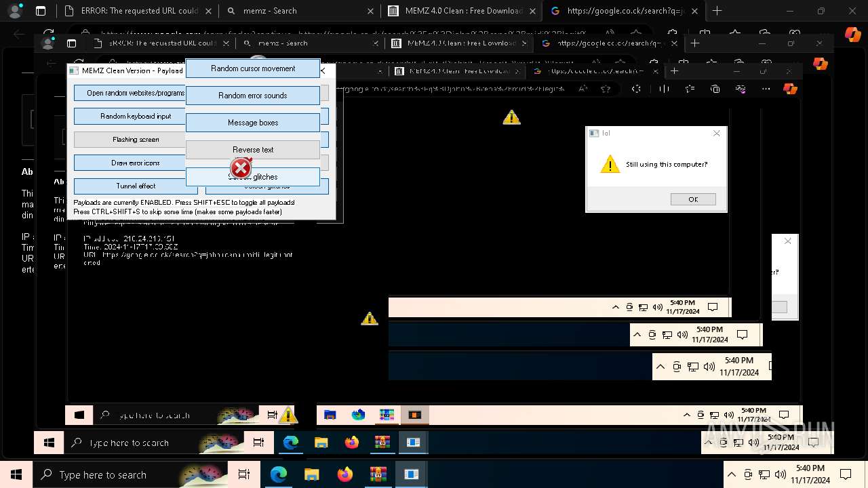Toggle the Message boxes payload
Screen dimensions: 868x488
tap(253, 123)
